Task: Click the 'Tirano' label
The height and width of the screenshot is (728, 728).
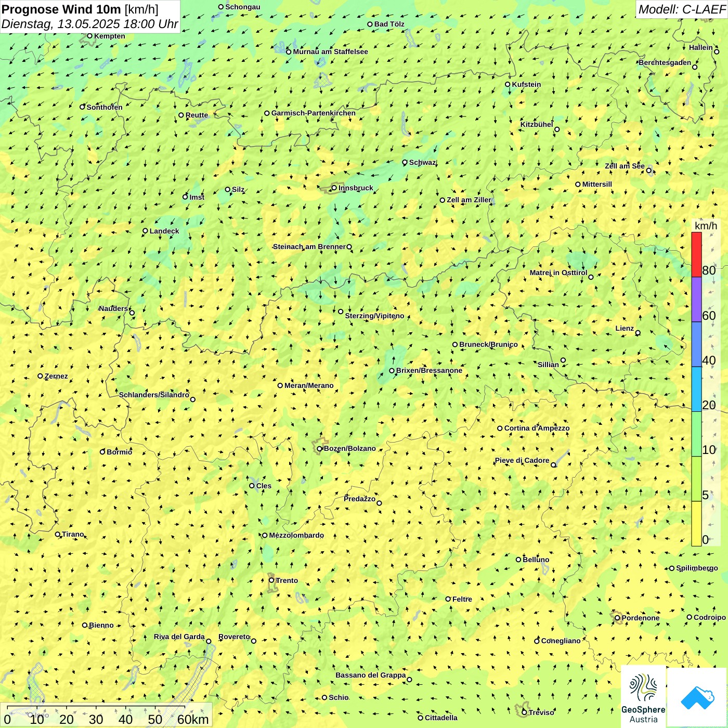Action: (x=73, y=534)
